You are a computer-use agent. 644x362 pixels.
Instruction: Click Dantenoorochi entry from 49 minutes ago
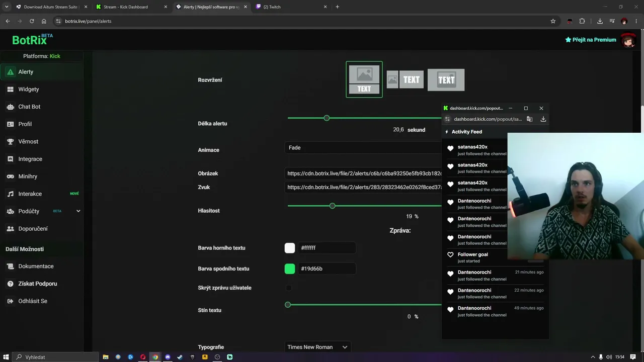495,311
